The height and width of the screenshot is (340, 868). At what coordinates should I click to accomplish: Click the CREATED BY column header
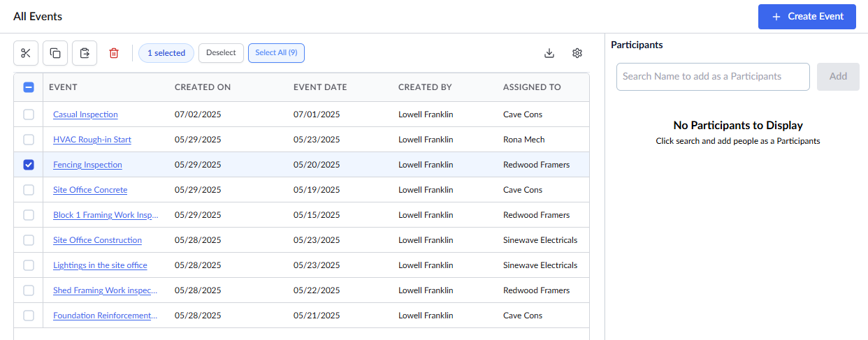pyautogui.click(x=425, y=87)
